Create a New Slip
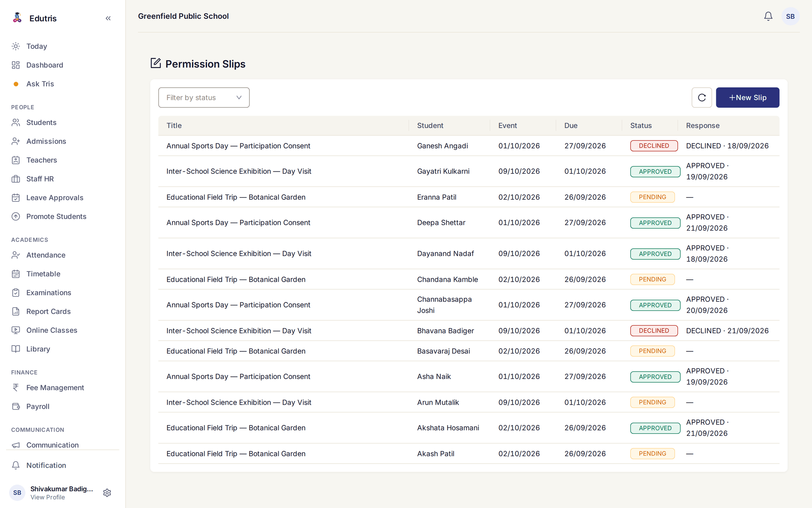 [747, 98]
